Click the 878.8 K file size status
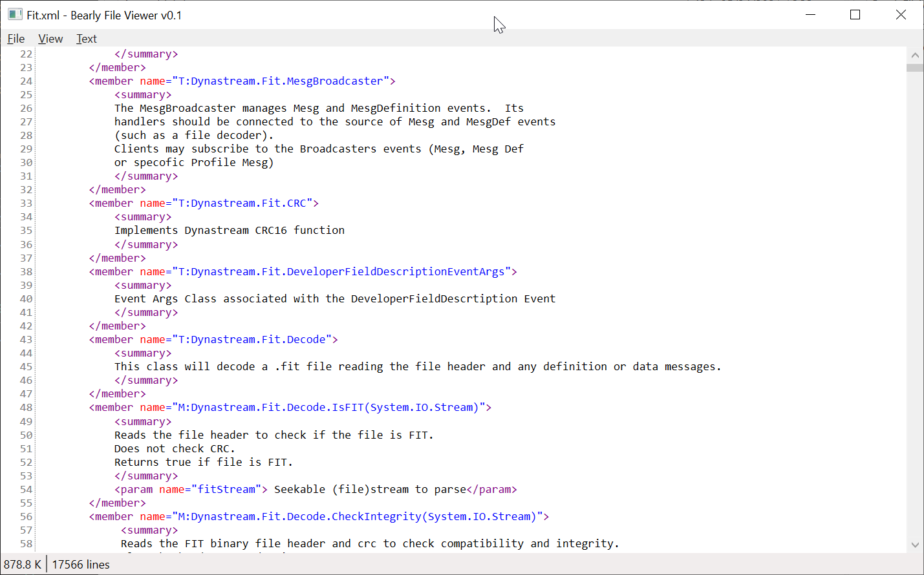The width and height of the screenshot is (924, 575). tap(23, 564)
